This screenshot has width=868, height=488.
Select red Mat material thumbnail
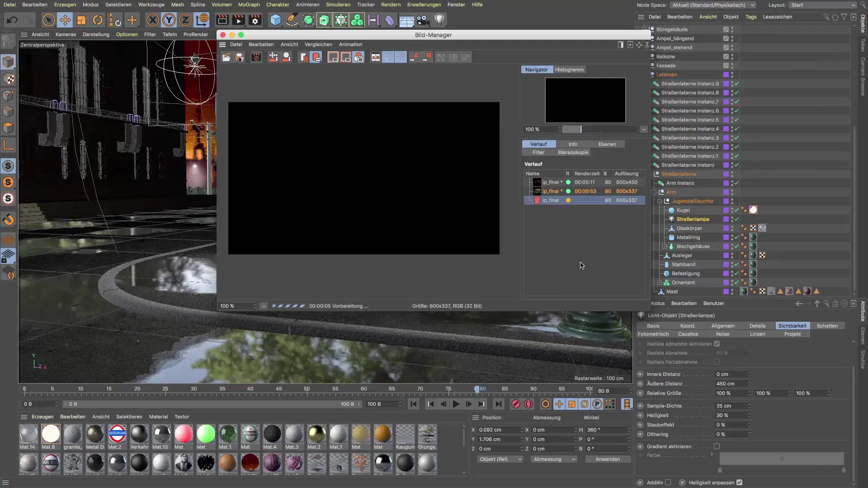click(184, 434)
